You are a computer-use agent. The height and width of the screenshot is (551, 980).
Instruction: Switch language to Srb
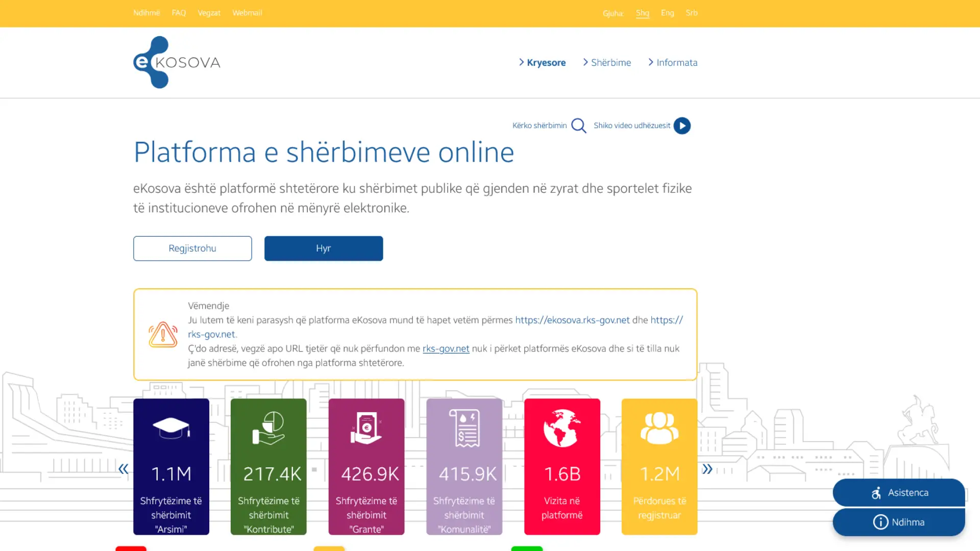coord(692,13)
